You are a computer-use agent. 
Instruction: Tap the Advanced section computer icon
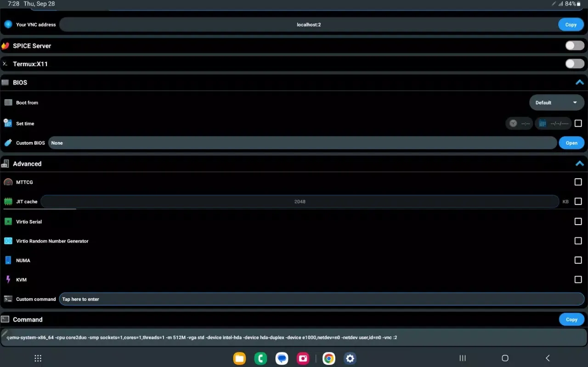6,164
